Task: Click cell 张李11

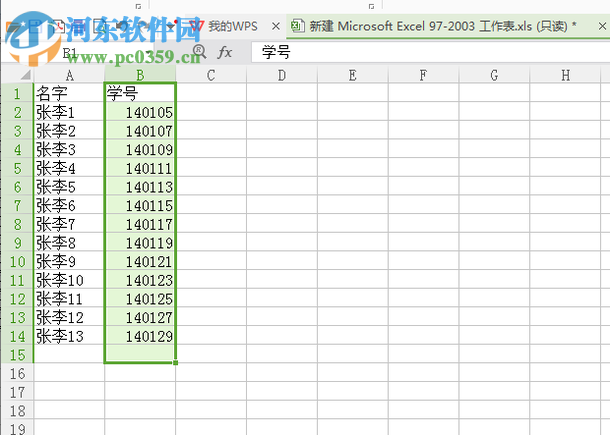Action: click(69, 299)
